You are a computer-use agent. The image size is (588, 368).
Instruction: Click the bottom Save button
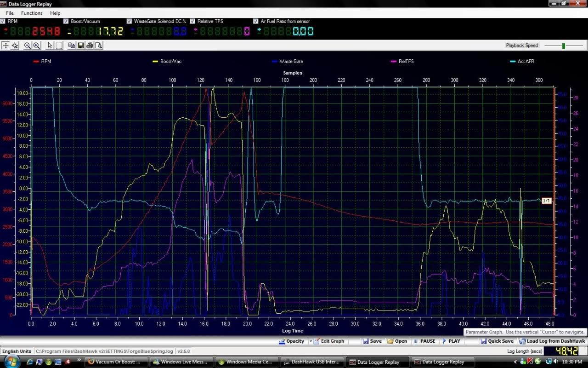(x=372, y=341)
